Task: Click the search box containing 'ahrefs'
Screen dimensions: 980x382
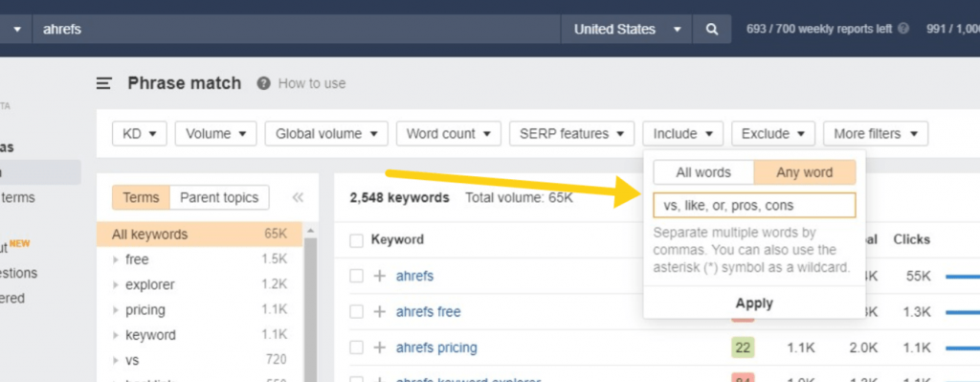Action: coord(297,30)
